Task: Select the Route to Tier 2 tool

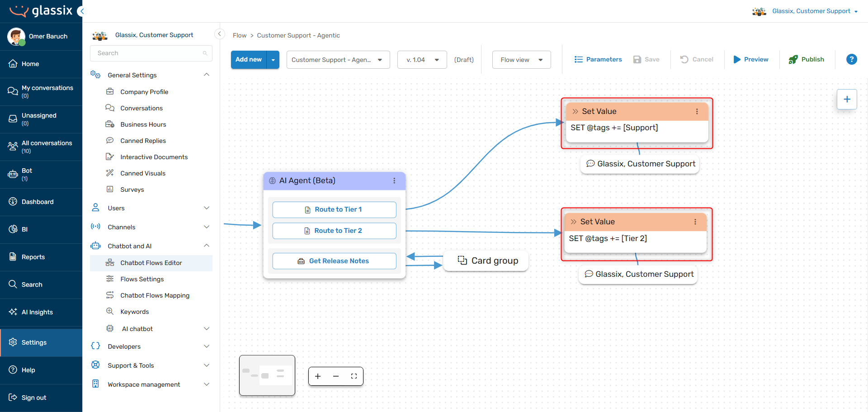Action: click(335, 231)
